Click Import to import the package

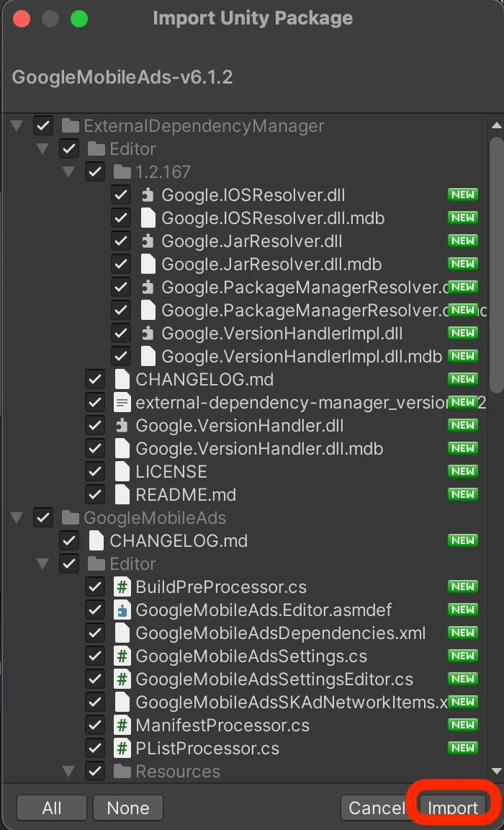pos(452,808)
